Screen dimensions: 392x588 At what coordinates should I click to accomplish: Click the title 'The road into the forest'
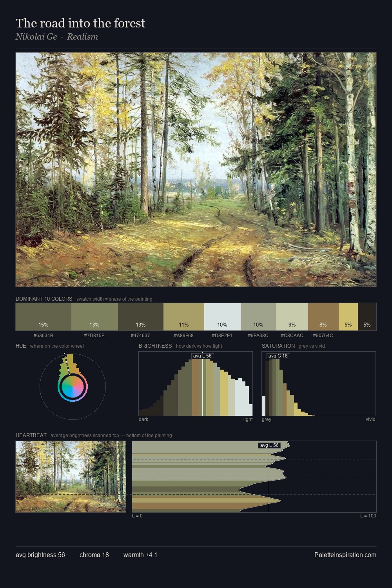coord(80,23)
